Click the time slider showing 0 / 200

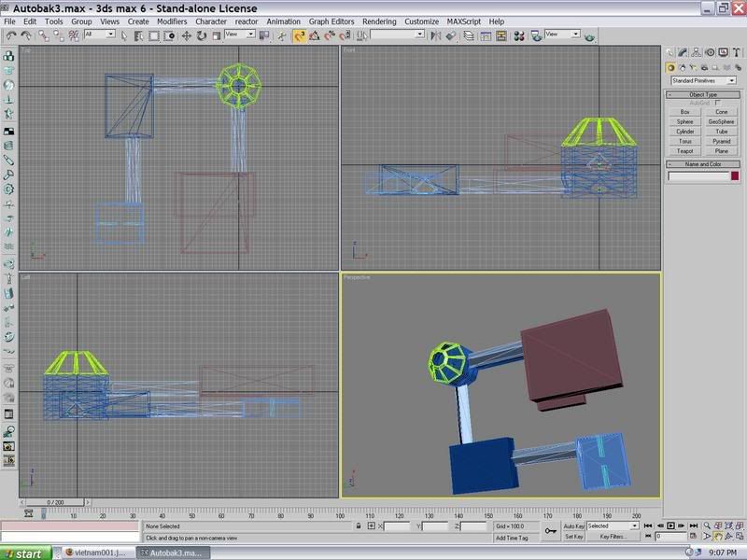click(55, 502)
